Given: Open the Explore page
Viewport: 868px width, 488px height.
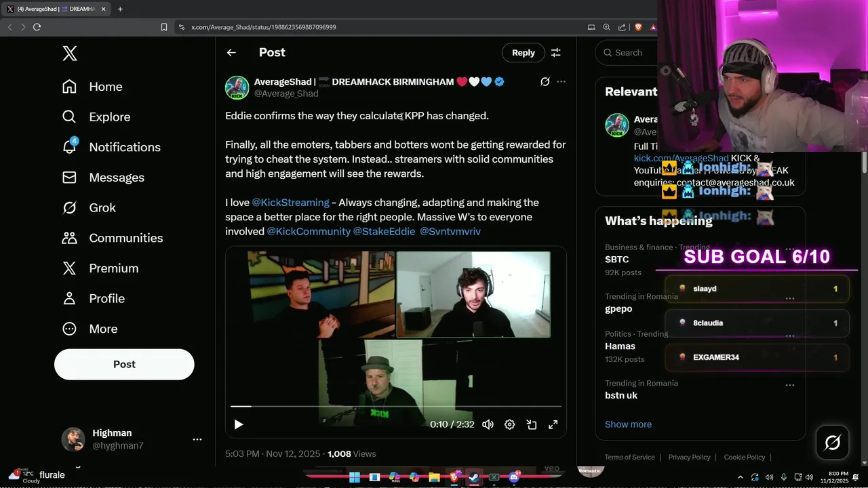Looking at the screenshot, I should (x=96, y=117).
